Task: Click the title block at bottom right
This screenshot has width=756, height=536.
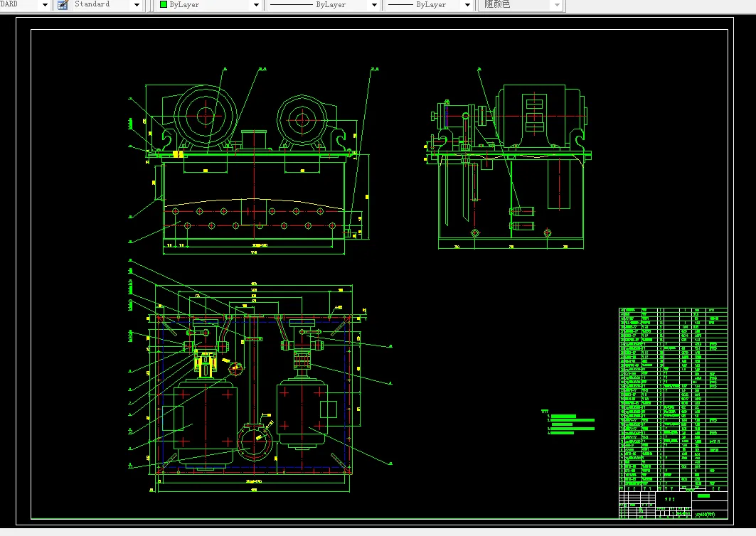Action: click(x=673, y=505)
